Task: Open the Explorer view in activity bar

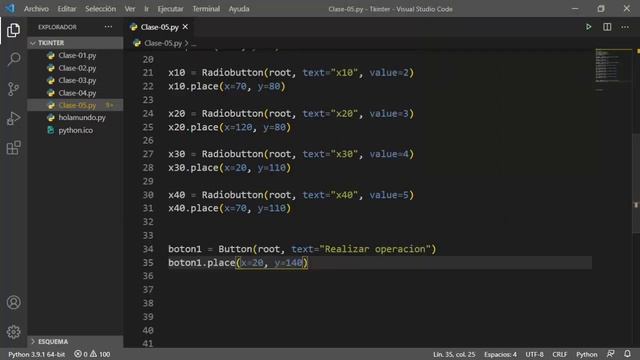Action: tap(13, 30)
